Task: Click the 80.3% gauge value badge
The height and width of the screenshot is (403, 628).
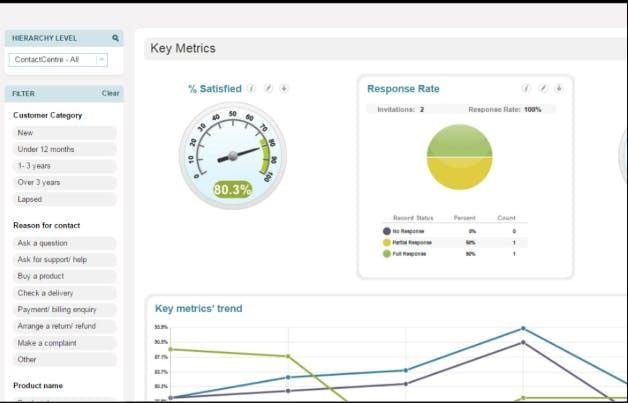Action: (x=233, y=189)
